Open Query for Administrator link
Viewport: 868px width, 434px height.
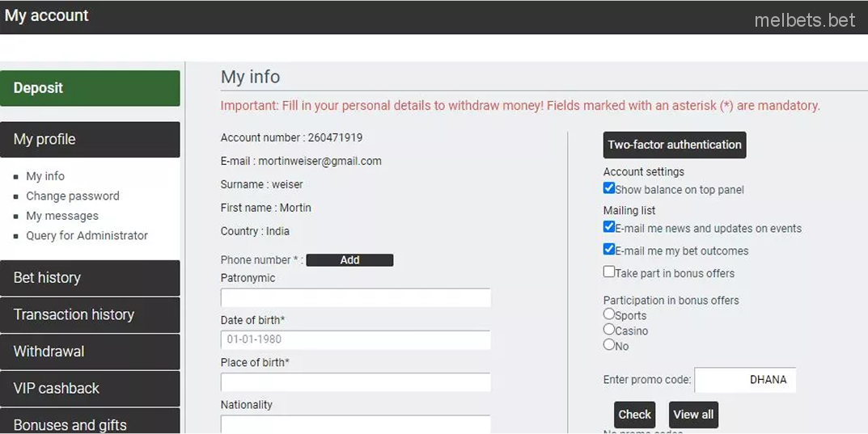pyautogui.click(x=87, y=236)
